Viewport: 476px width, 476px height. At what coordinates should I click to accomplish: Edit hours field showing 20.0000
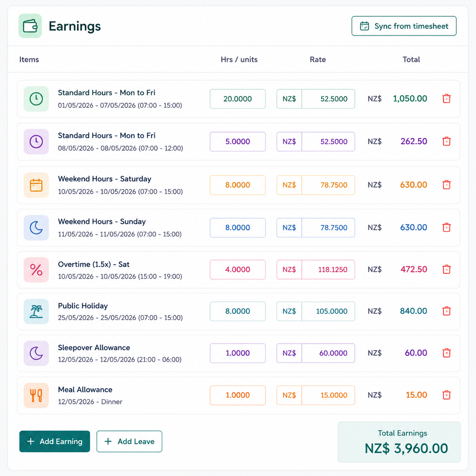pyautogui.click(x=238, y=99)
